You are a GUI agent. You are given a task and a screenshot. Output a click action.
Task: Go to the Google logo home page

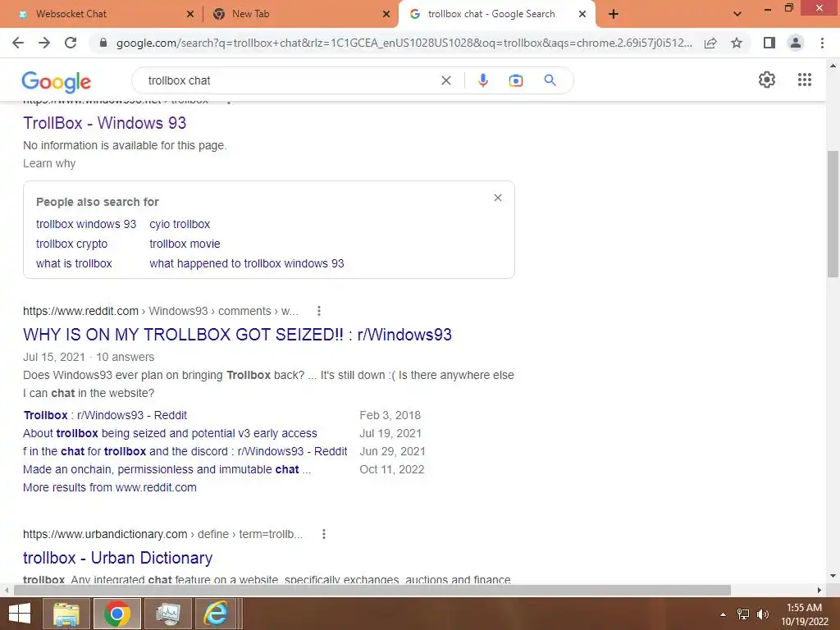coord(57,81)
